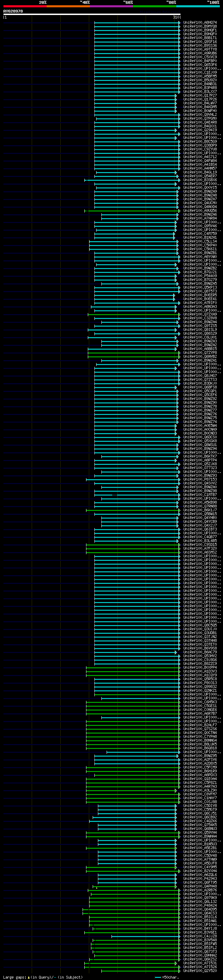Select the UniRef100_A9TTY8 hit label

click(x=200, y=50)
